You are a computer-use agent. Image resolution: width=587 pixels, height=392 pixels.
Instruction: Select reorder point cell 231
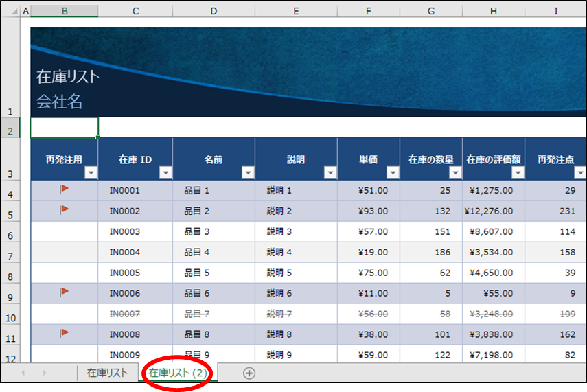pyautogui.click(x=556, y=211)
